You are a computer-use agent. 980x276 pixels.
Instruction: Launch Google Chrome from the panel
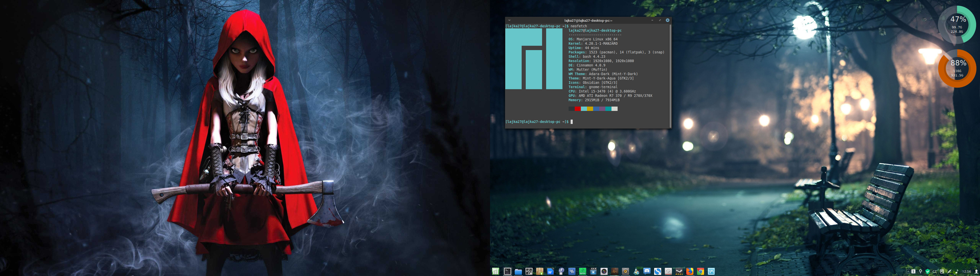[700, 271]
